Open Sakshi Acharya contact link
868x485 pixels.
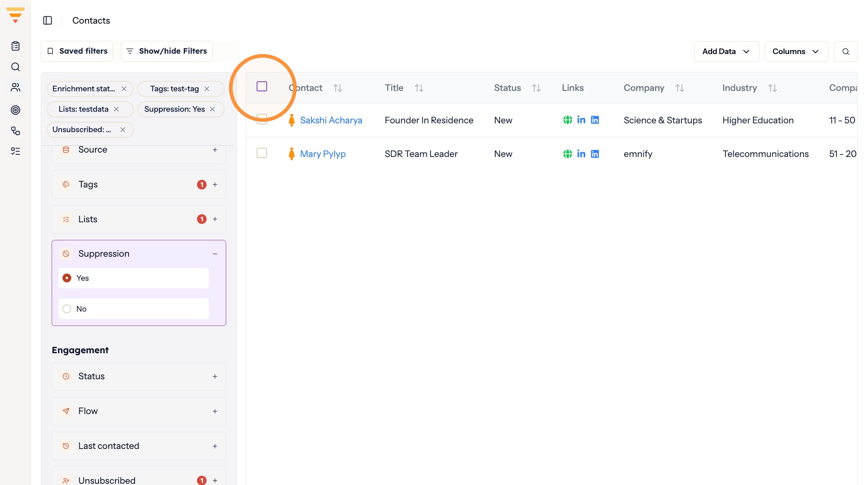(331, 120)
